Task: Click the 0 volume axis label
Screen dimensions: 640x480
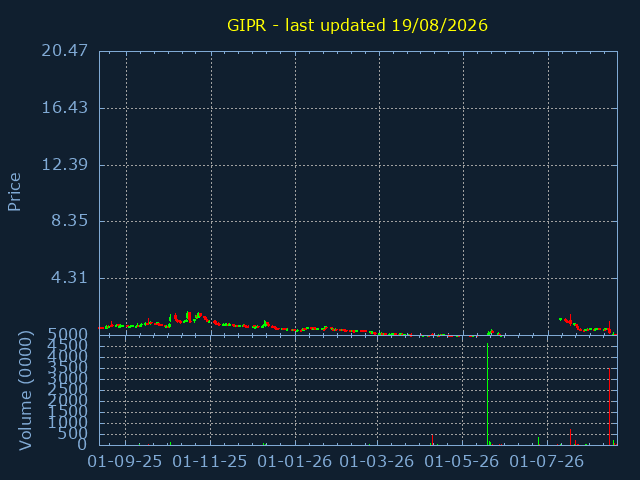Action: click(82, 444)
